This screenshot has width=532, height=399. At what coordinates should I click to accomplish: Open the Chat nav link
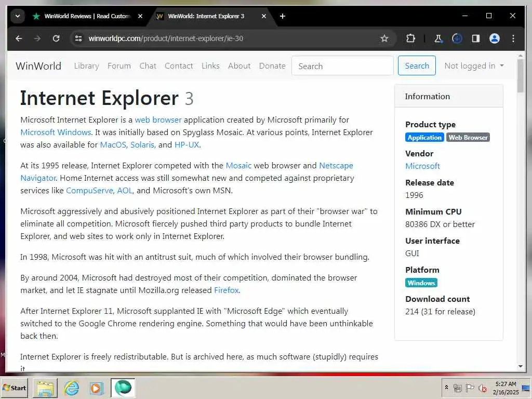[148, 66]
